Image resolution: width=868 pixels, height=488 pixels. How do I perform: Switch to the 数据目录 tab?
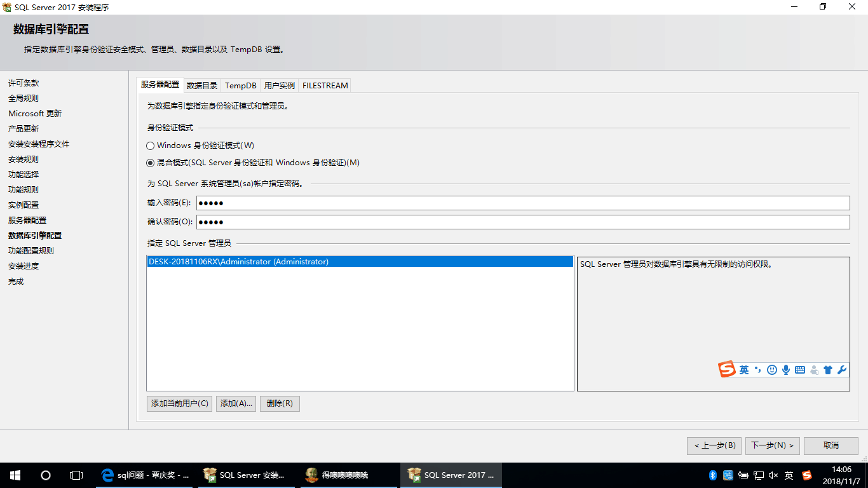coord(202,85)
